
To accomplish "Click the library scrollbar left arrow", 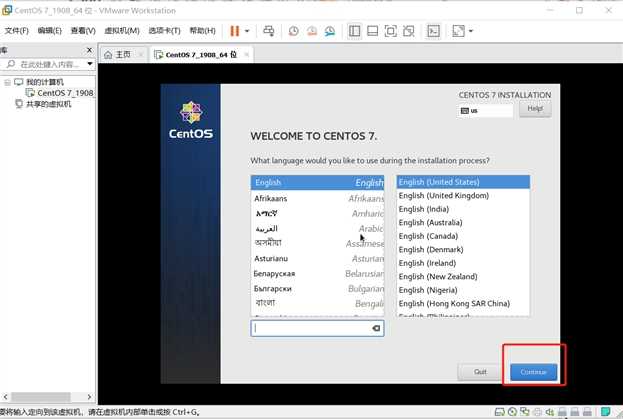I will (x=6, y=397).
